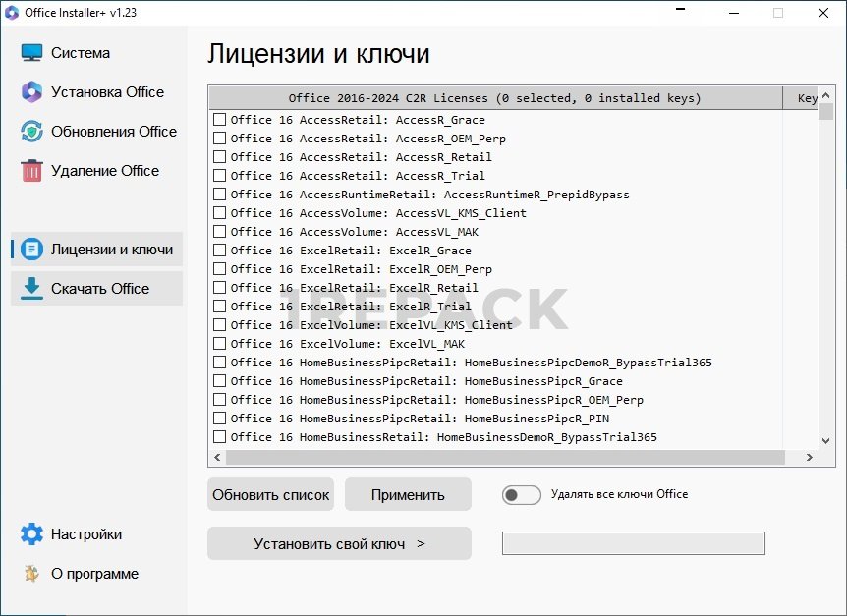
Task: Click the shield icon for Обновления Office
Action: point(32,132)
